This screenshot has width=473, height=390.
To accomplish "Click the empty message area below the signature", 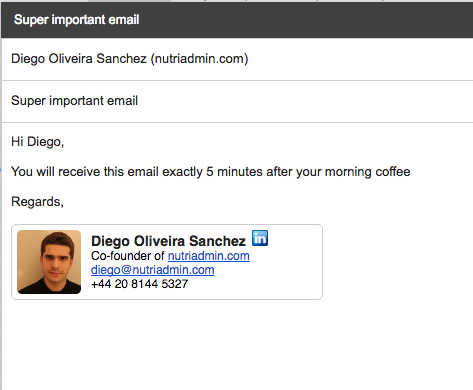I will point(237,343).
